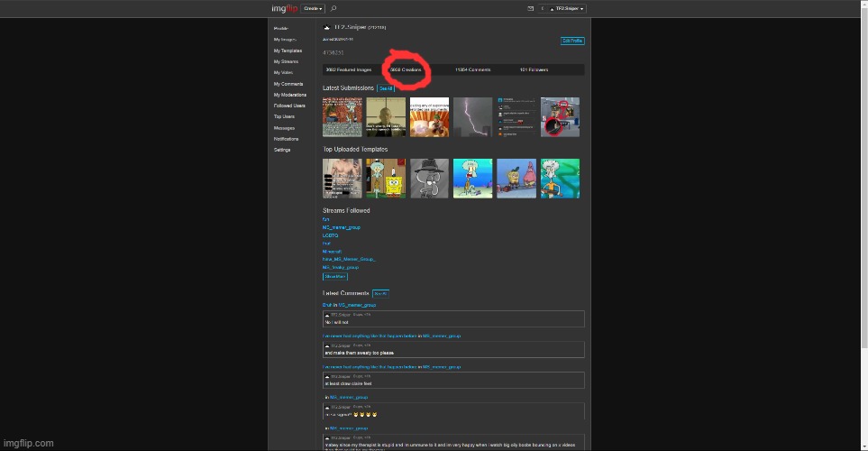
Task: Open the shirtless selfie template thumbnail
Action: pos(343,179)
